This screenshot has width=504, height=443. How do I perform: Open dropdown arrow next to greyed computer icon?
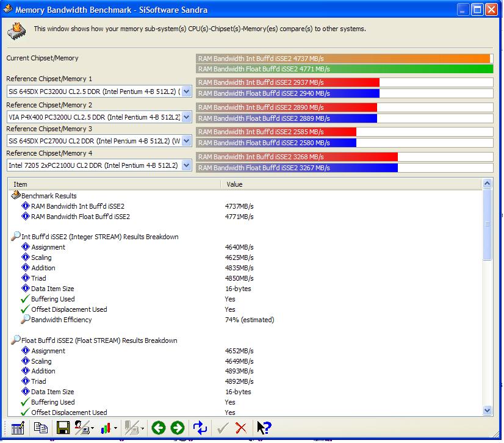click(x=142, y=428)
